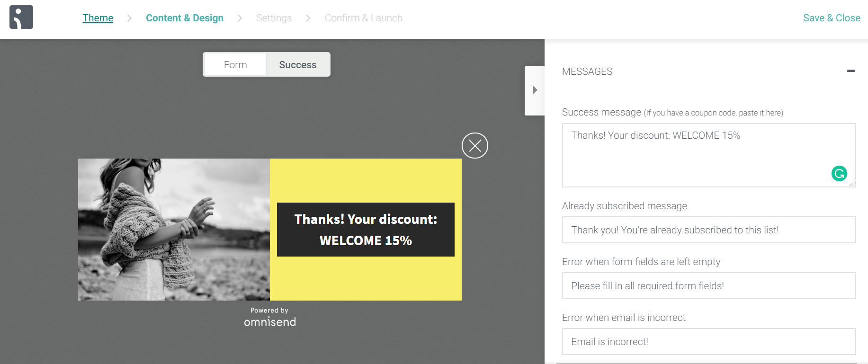Click the Powered by omnisend branding
Image resolution: width=868 pixels, height=364 pixels.
270,317
